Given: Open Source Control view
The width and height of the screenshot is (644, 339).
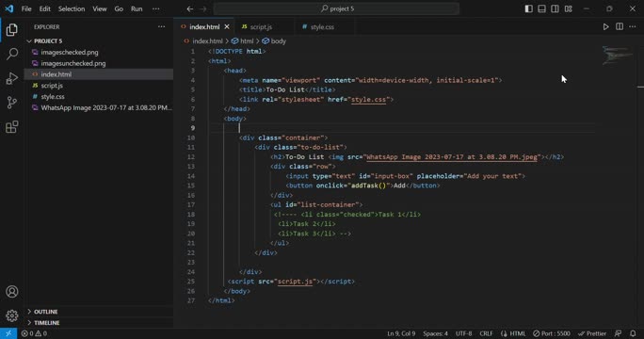Looking at the screenshot, I should (x=12, y=103).
